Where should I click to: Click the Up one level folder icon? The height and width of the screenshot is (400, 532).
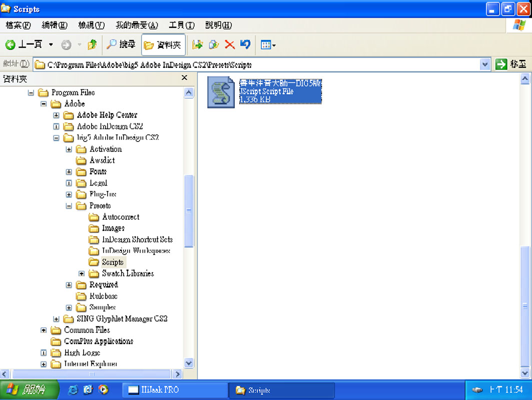click(92, 45)
